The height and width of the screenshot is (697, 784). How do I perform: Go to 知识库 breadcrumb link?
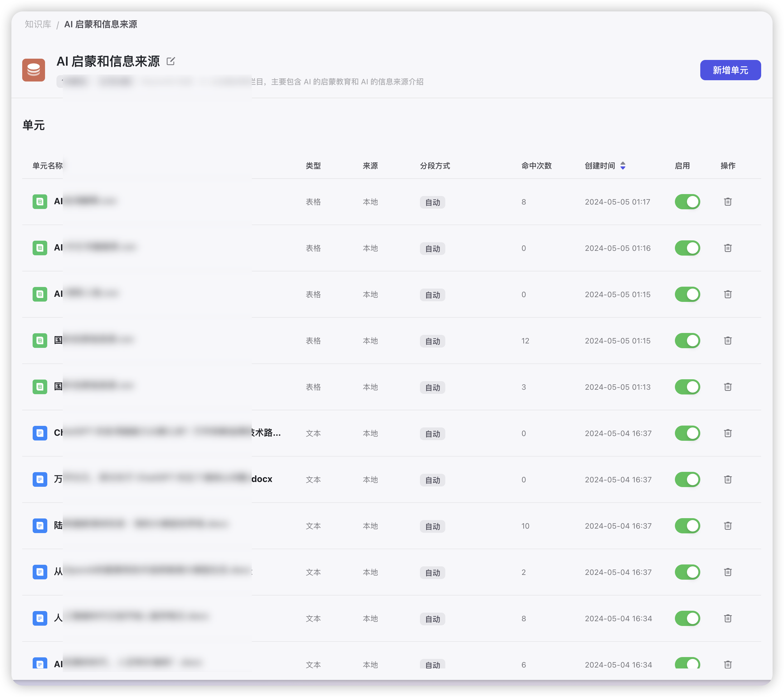[38, 24]
